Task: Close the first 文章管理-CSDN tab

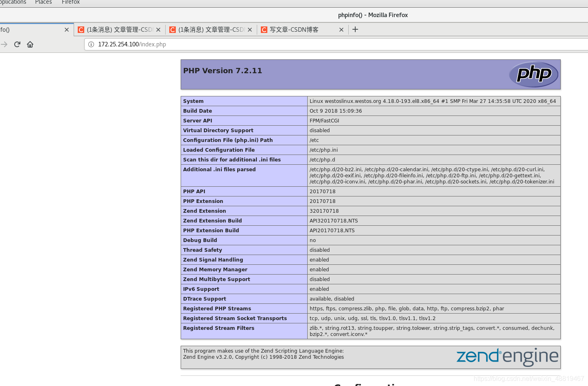Action: [x=158, y=30]
